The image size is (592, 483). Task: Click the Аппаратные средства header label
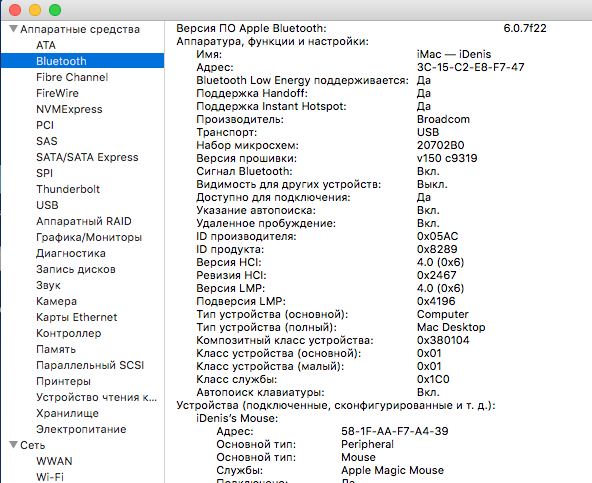click(80, 29)
